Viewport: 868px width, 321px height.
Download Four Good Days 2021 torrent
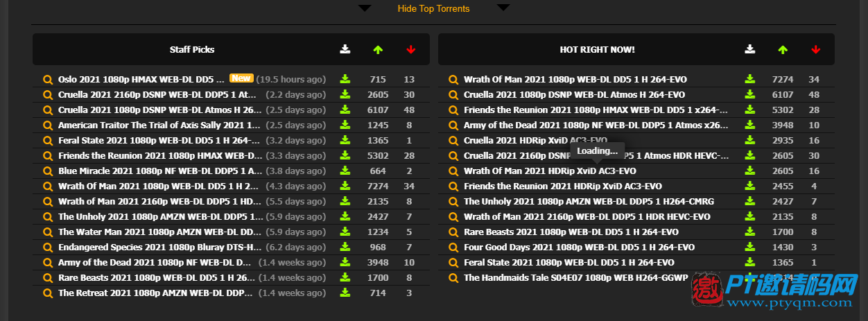749,247
